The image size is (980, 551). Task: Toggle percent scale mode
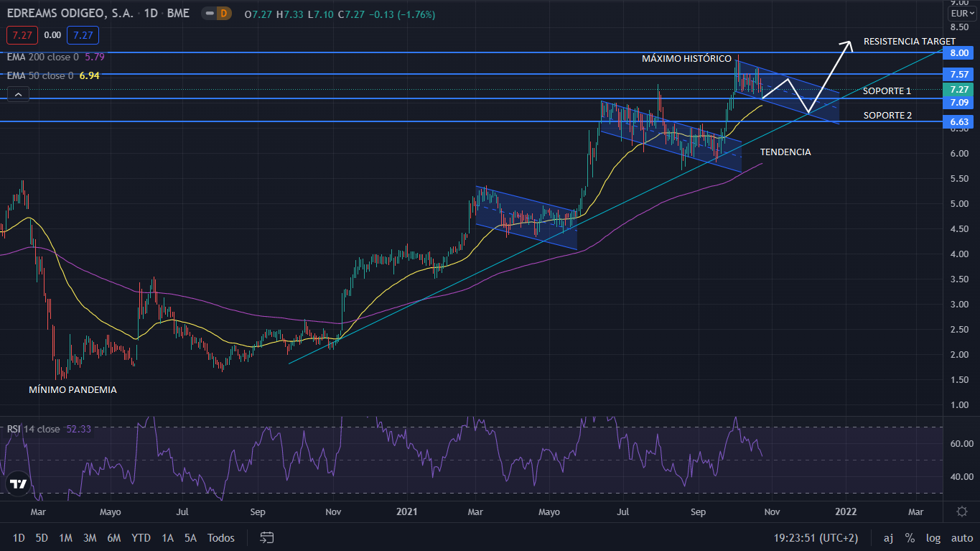coord(910,537)
